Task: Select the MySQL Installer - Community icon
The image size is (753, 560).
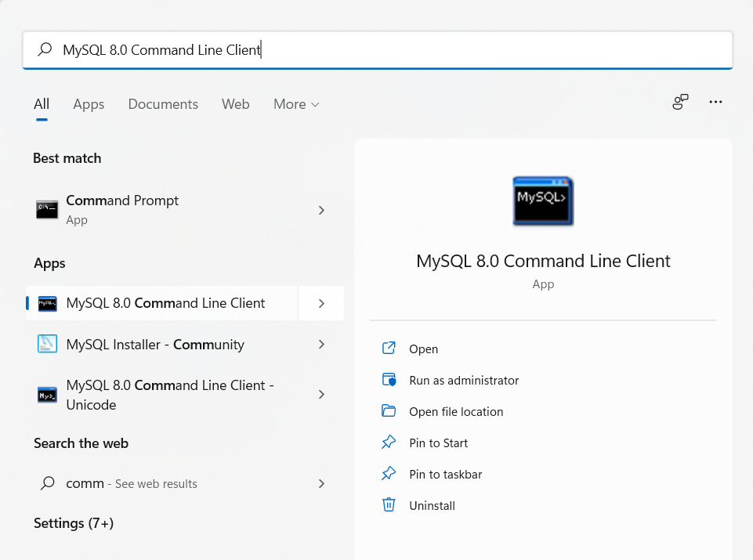Action: 47,344
